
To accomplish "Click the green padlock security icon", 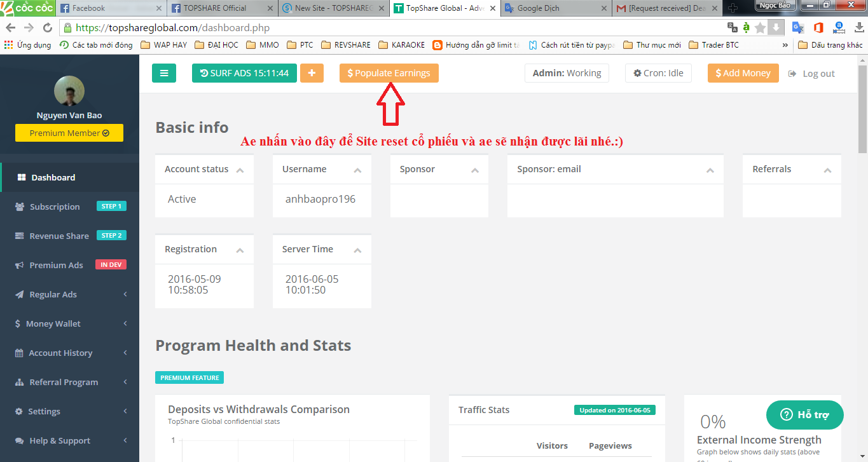I will tap(67, 28).
